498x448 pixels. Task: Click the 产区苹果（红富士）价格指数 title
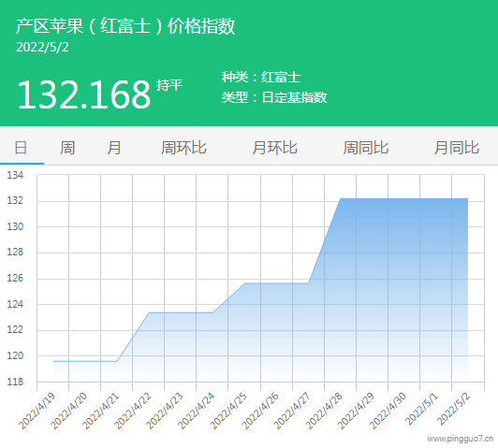pyautogui.click(x=125, y=26)
